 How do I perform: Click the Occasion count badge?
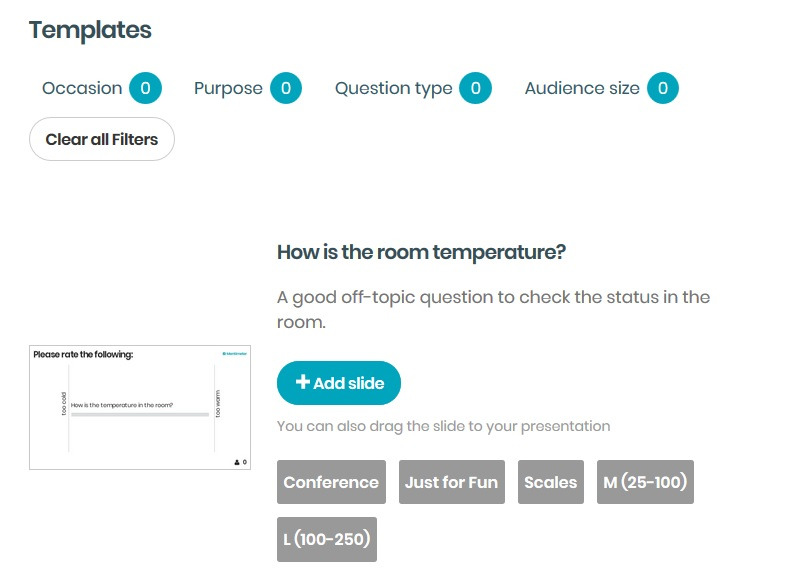(x=145, y=88)
